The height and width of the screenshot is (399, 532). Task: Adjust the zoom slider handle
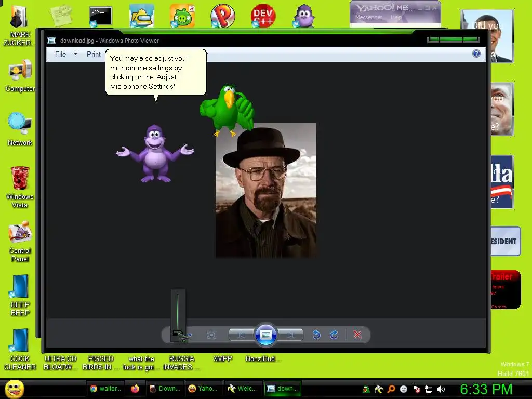tap(178, 333)
